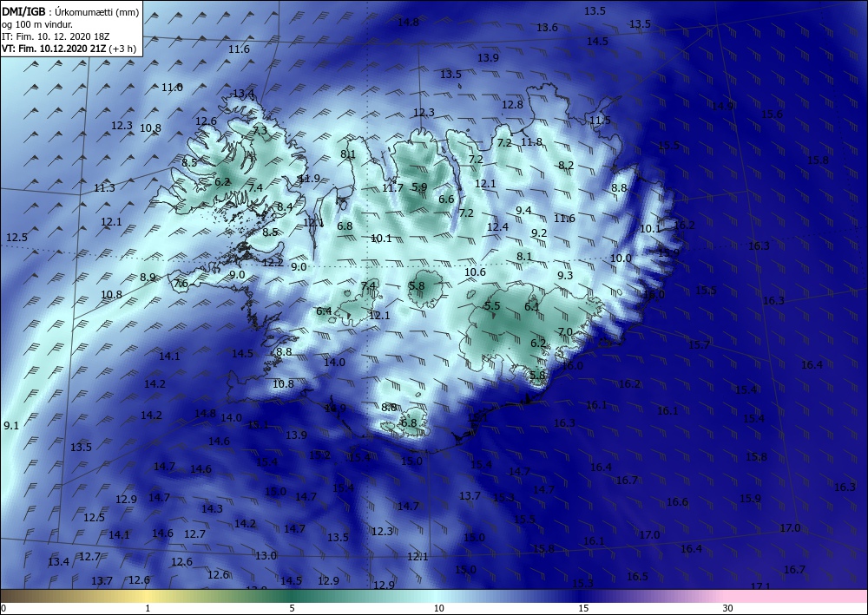Click the map value '10.6'
Screen dimensions: 868x615
[475, 272]
